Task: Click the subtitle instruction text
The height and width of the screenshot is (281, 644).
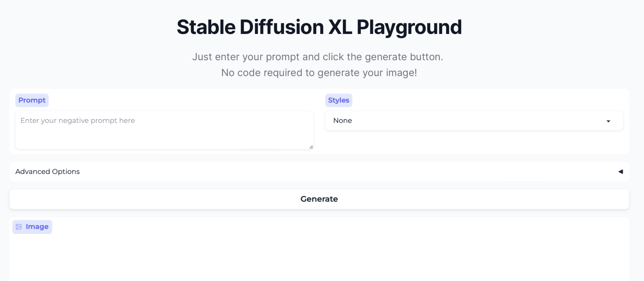Action: pos(319,64)
